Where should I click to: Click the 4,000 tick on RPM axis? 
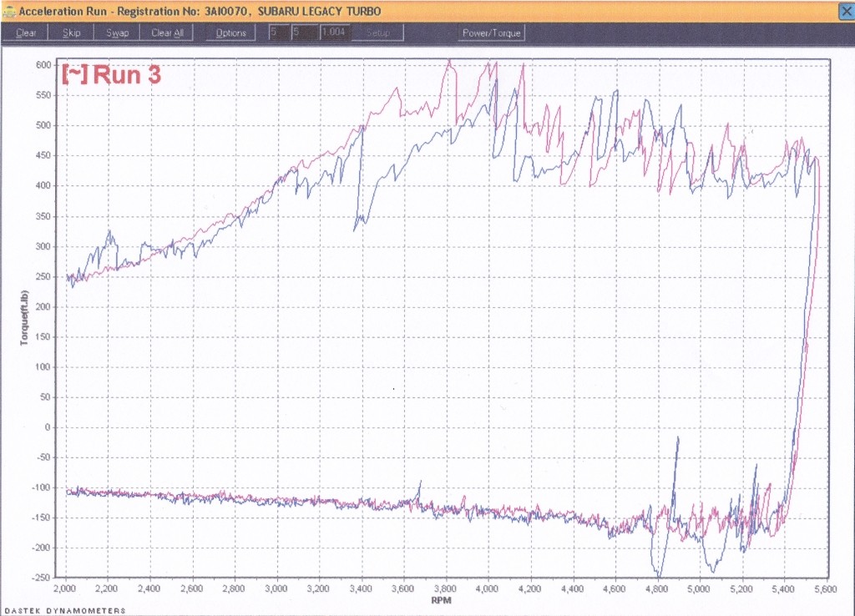coord(488,588)
